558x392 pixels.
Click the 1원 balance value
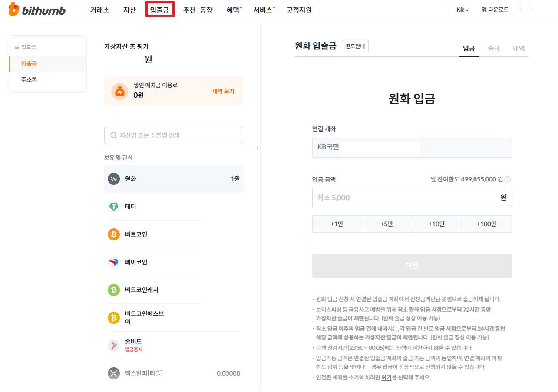pyautogui.click(x=235, y=179)
